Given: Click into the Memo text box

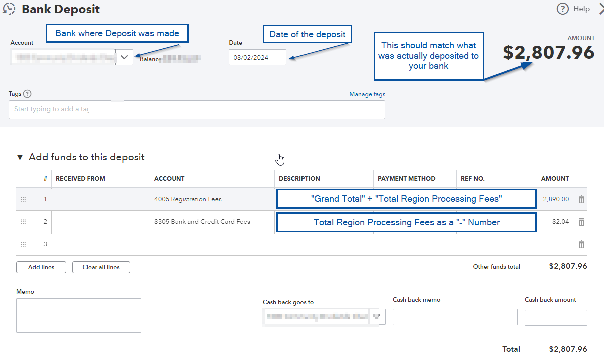Looking at the screenshot, I should click(x=79, y=315).
